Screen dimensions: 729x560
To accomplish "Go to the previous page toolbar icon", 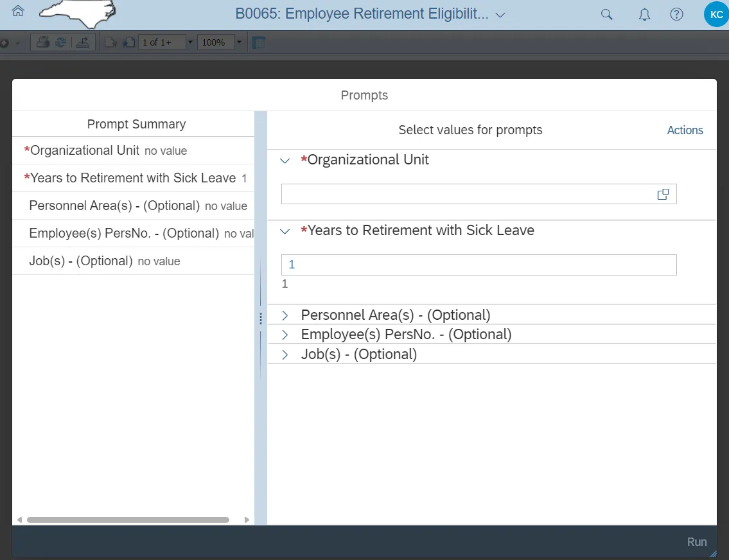I will click(x=110, y=43).
